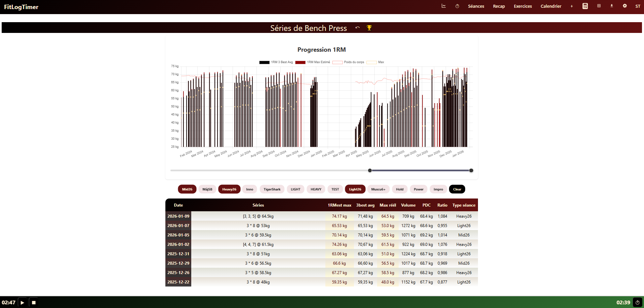Hide the Poids du corps chart series
Image resolution: width=644 pixels, height=308 pixels.
(348, 62)
